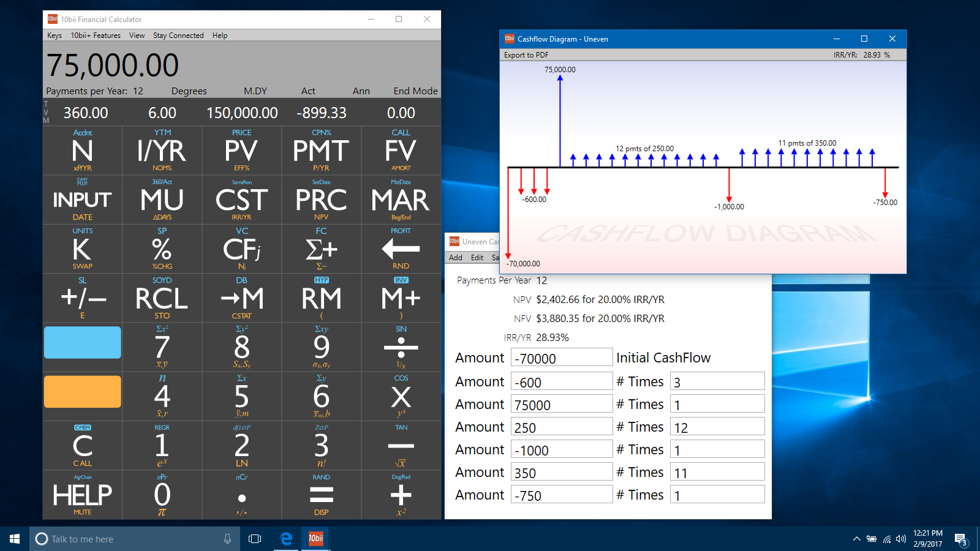Open the 10bii app from the taskbar
980x551 pixels.
click(x=315, y=539)
